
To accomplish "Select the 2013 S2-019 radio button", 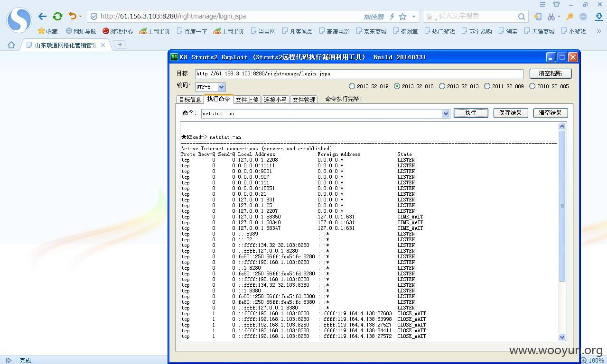I will click(352, 86).
